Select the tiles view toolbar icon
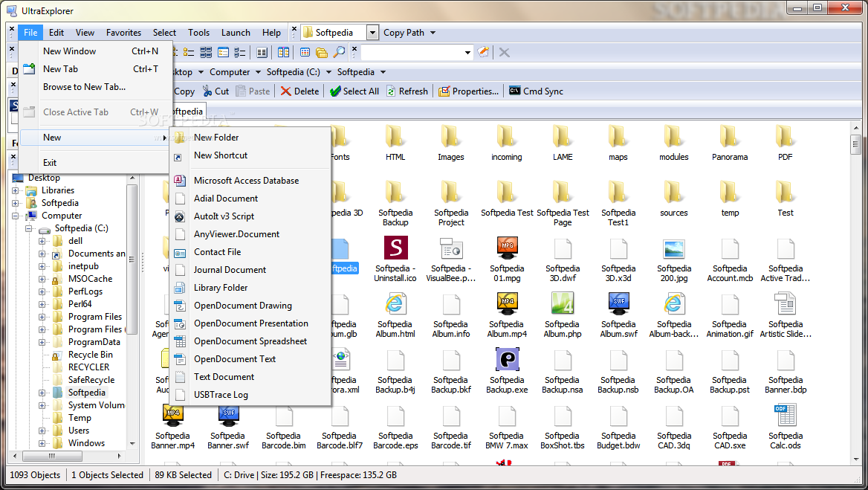The width and height of the screenshot is (868, 490). click(206, 53)
